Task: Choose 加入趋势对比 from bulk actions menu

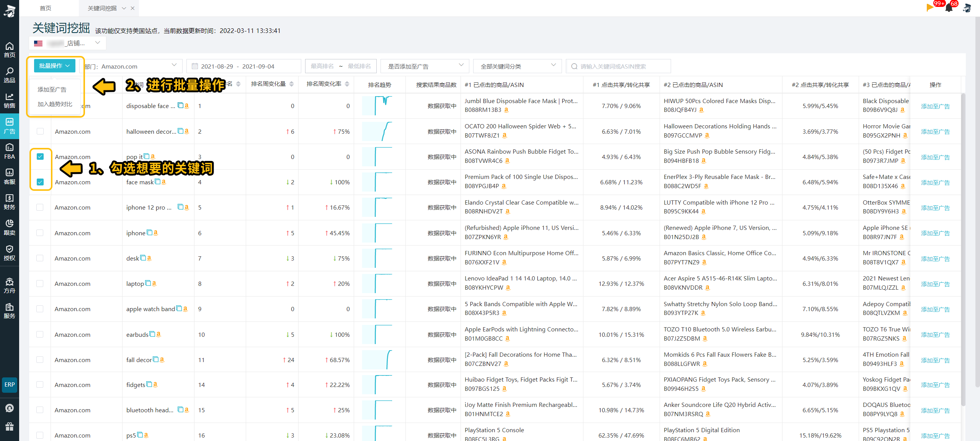Action: (55, 104)
